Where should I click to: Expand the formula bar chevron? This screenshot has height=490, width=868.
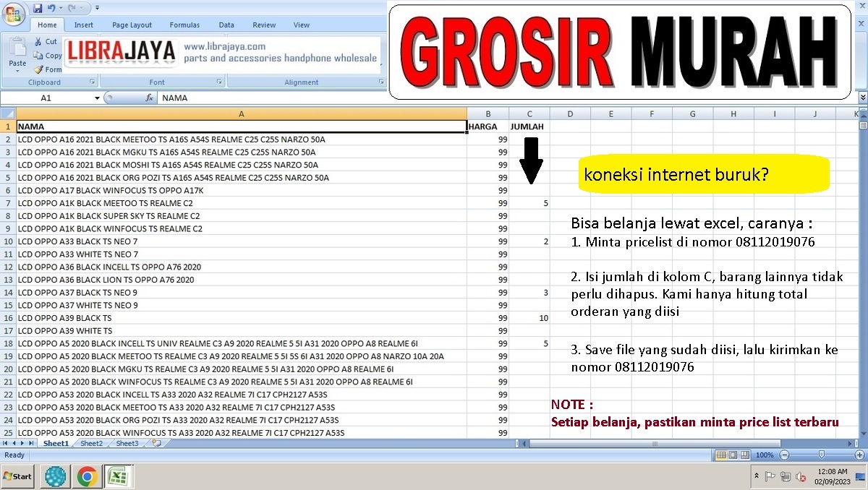(x=862, y=97)
